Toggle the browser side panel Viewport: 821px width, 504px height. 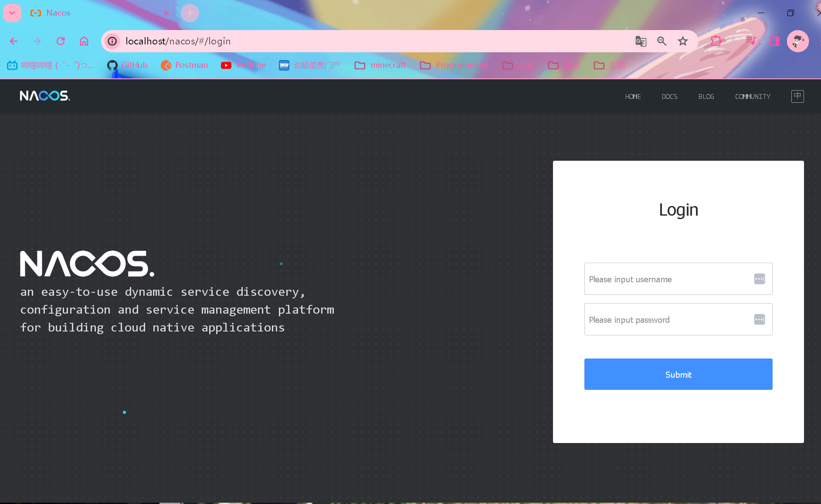(x=774, y=41)
